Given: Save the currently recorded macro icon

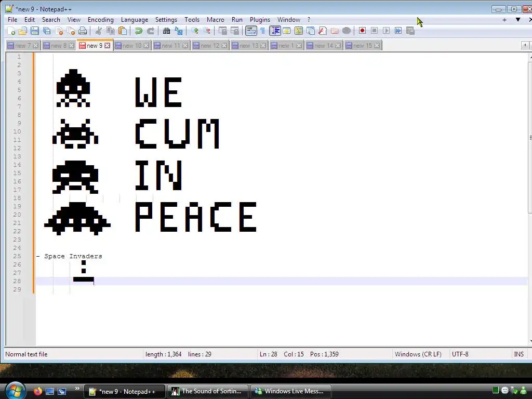Looking at the screenshot, I should 410,31.
